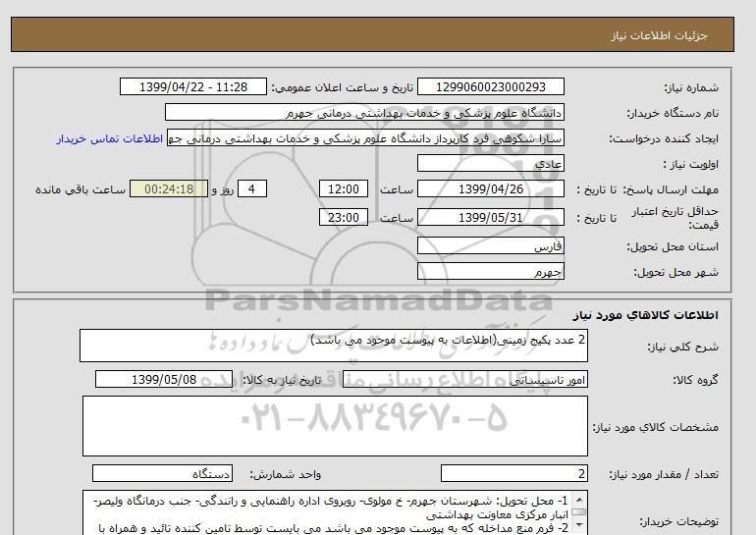756x535 pixels.
Task: Click label ایجاد کننده درخواست
Action: point(664,138)
